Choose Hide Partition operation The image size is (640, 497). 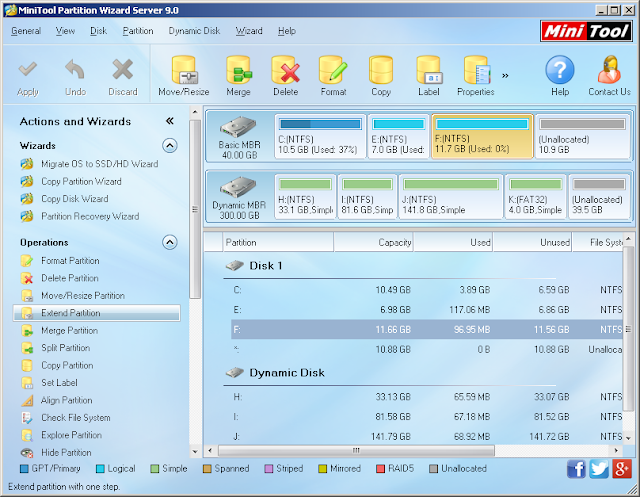(66, 453)
